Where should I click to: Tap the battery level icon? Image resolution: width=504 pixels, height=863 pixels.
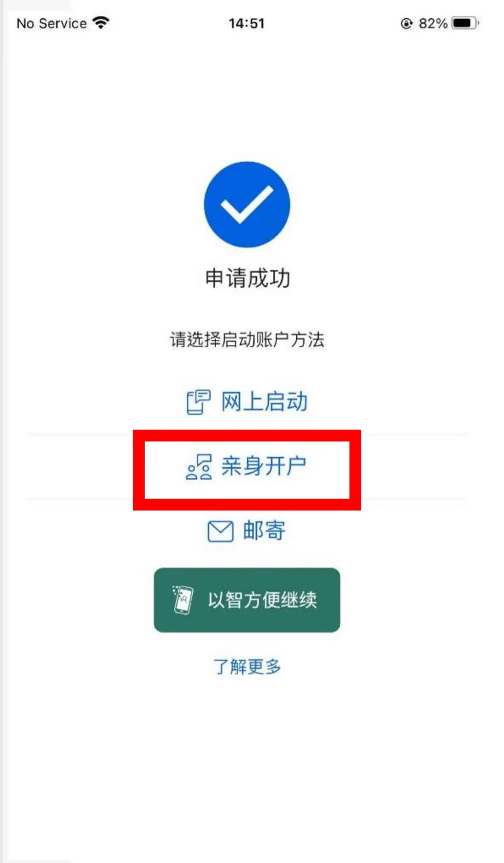465,23
